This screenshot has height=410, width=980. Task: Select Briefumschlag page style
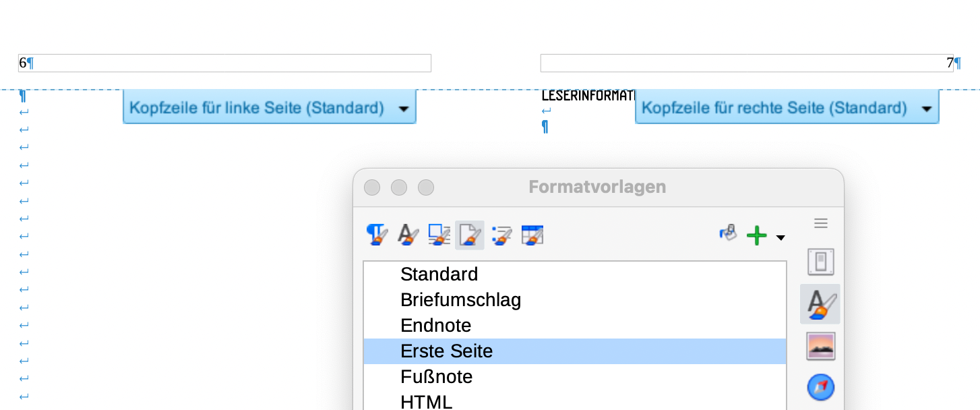(x=575, y=300)
